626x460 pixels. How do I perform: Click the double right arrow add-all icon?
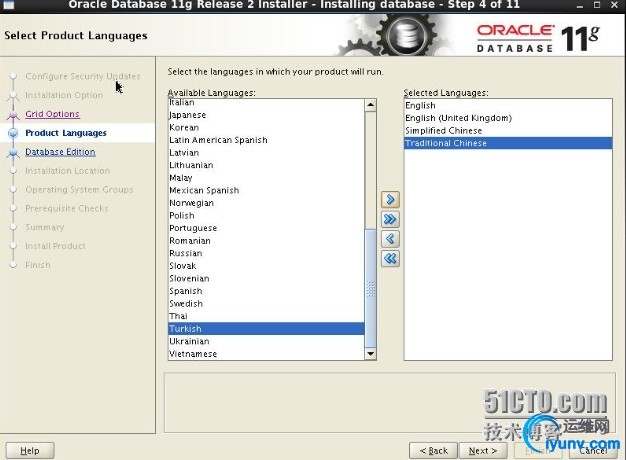(x=390, y=219)
